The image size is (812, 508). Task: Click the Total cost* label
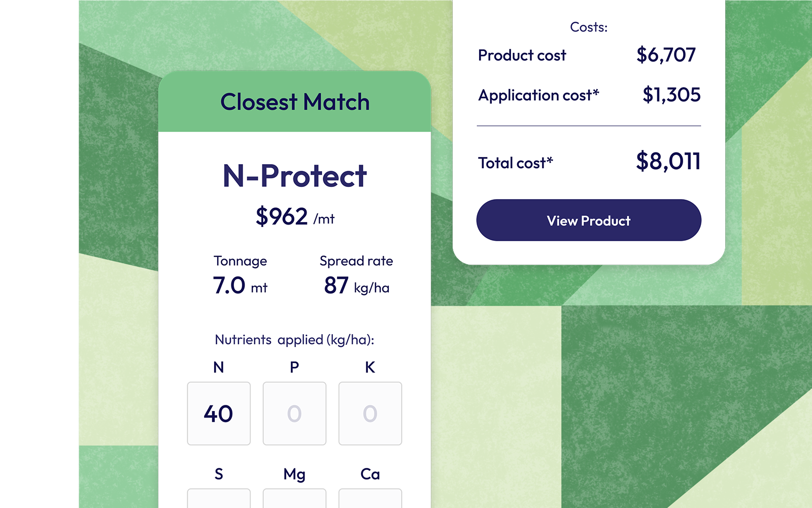[x=515, y=163]
